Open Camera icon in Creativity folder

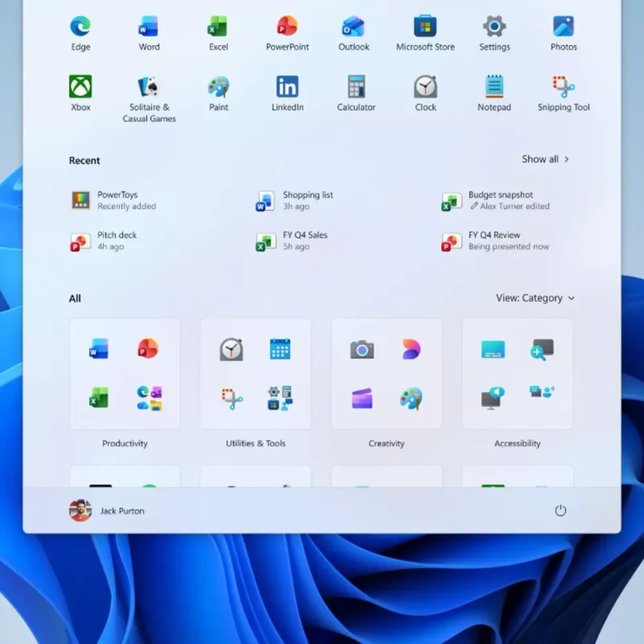[x=361, y=349]
